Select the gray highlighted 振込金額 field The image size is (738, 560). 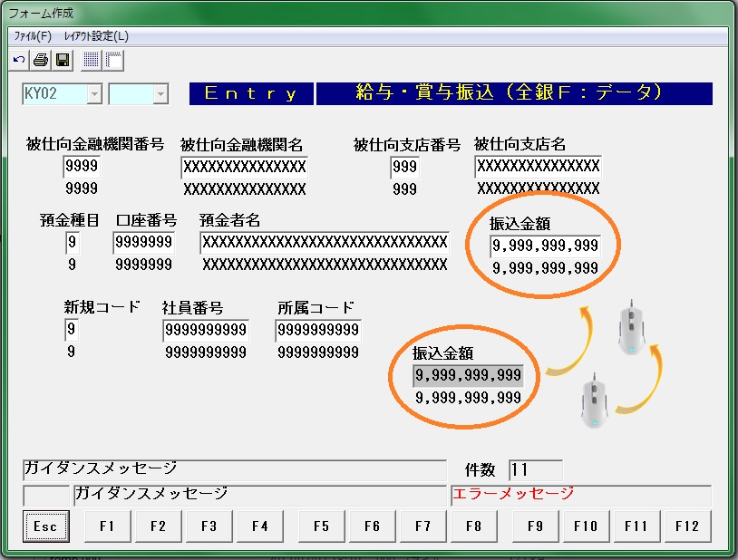469,375
